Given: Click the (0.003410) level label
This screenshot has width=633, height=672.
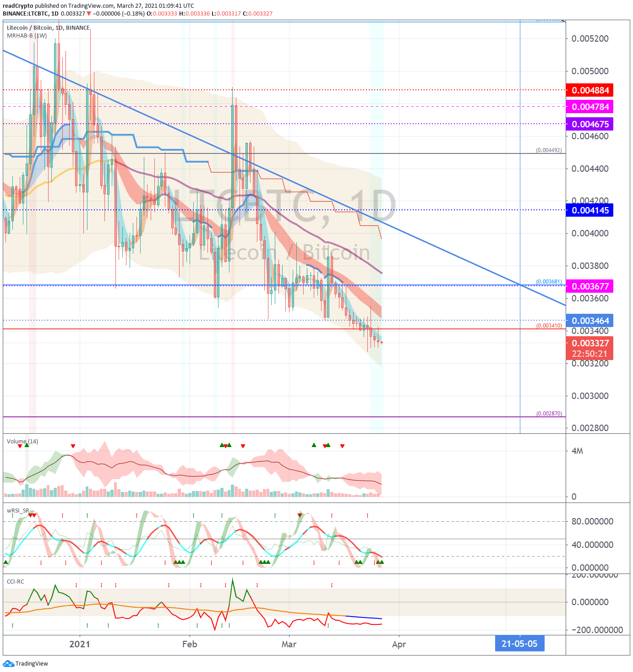Looking at the screenshot, I should (549, 326).
